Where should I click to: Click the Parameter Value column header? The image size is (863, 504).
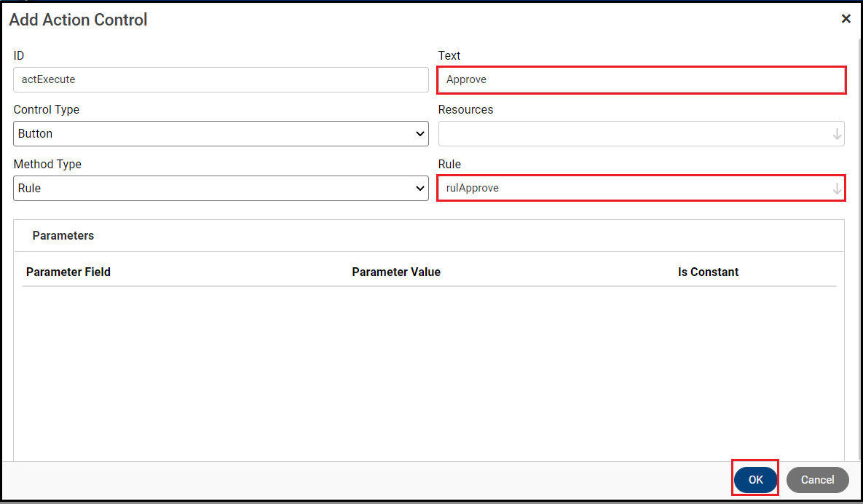coord(396,272)
